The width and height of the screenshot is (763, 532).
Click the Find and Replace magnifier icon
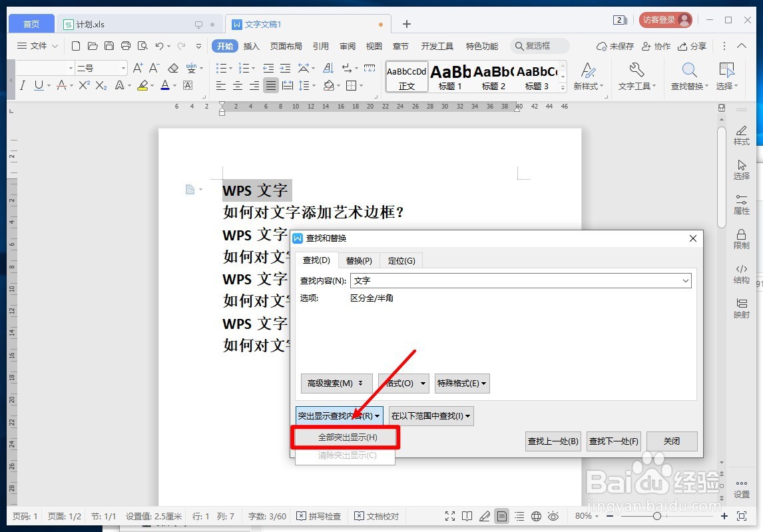click(x=690, y=77)
